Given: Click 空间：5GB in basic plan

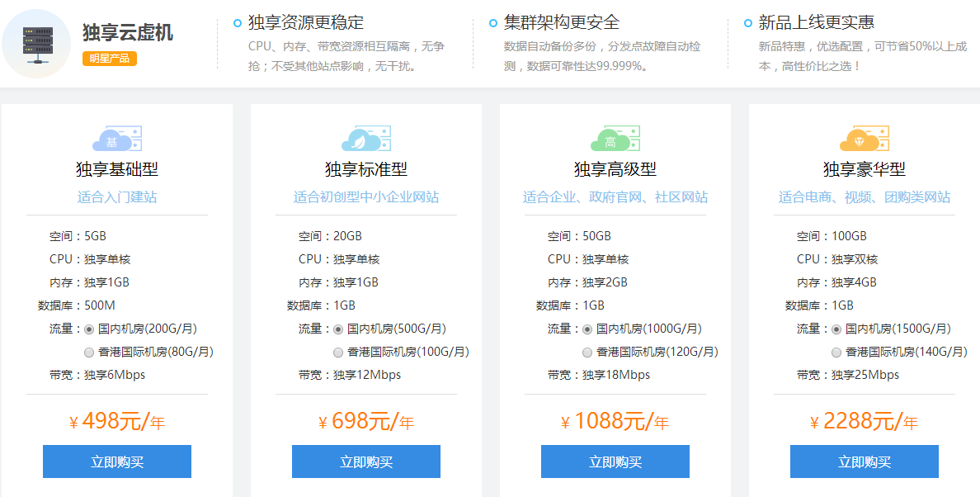Looking at the screenshot, I should [x=78, y=236].
